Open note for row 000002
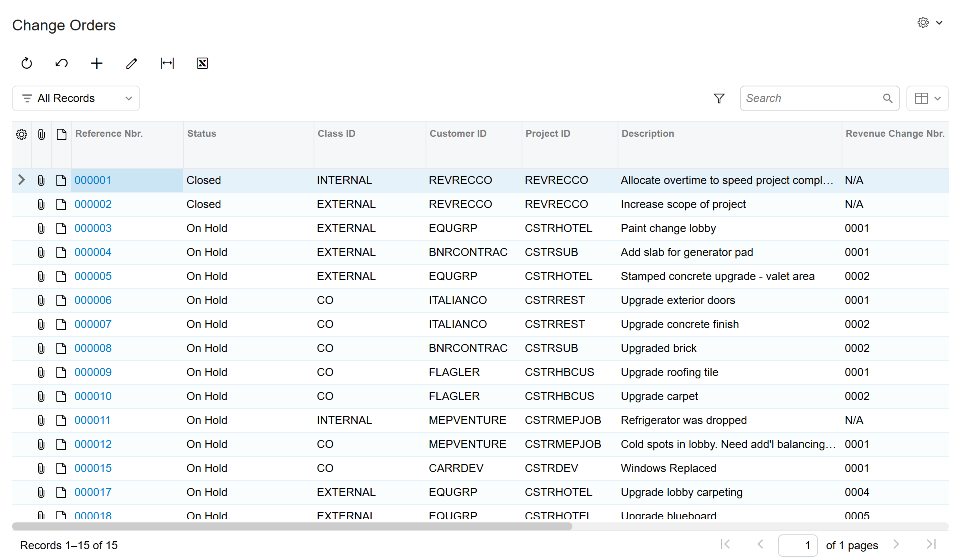Image resolution: width=960 pixels, height=560 pixels. pyautogui.click(x=61, y=204)
